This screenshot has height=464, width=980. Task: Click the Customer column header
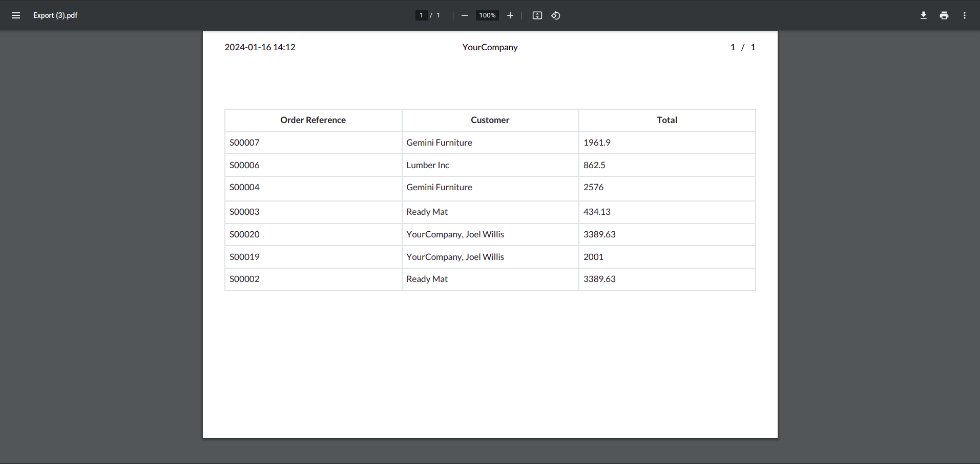click(490, 120)
